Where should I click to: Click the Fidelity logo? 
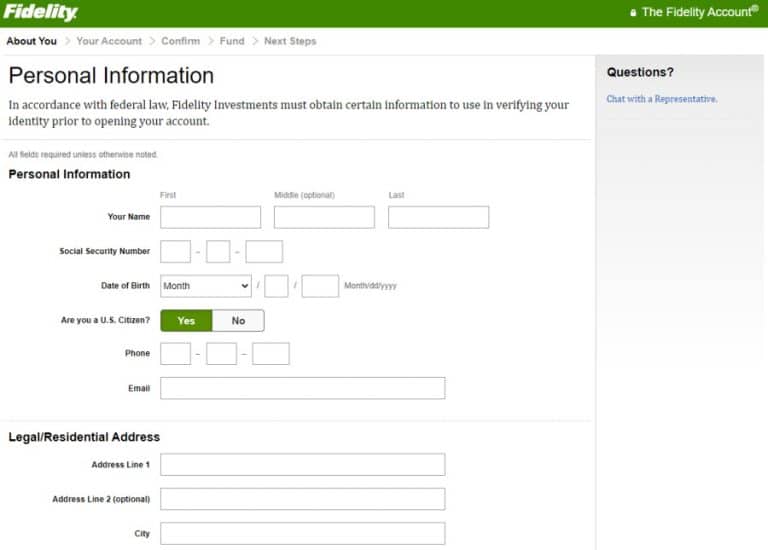point(40,13)
